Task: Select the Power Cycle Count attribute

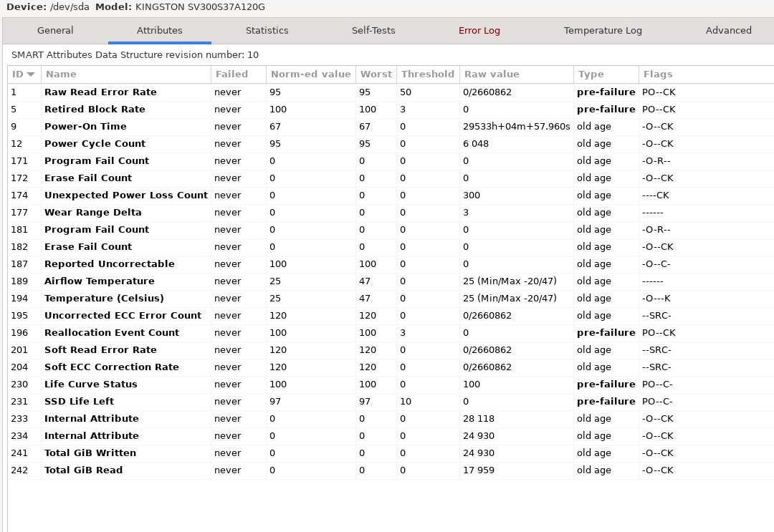Action: (391, 144)
